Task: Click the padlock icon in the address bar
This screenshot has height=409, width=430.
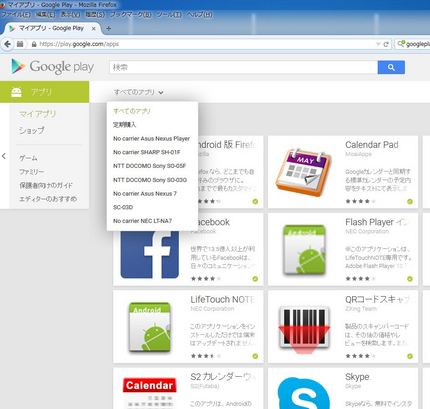Action: (34, 44)
